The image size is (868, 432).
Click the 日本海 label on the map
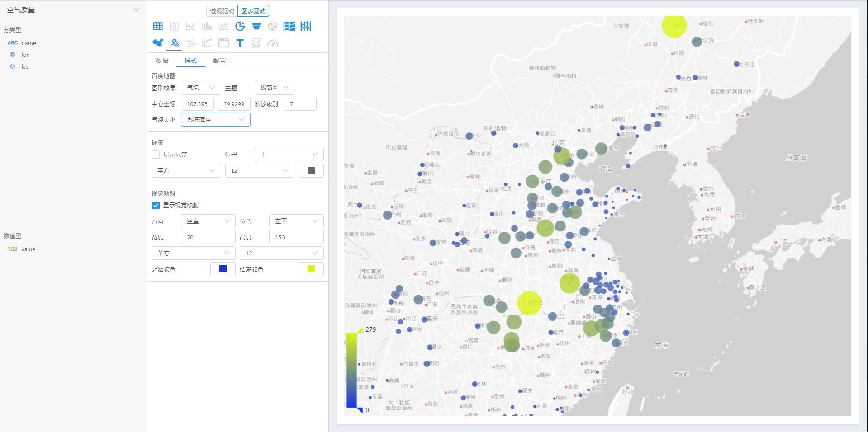[796, 157]
